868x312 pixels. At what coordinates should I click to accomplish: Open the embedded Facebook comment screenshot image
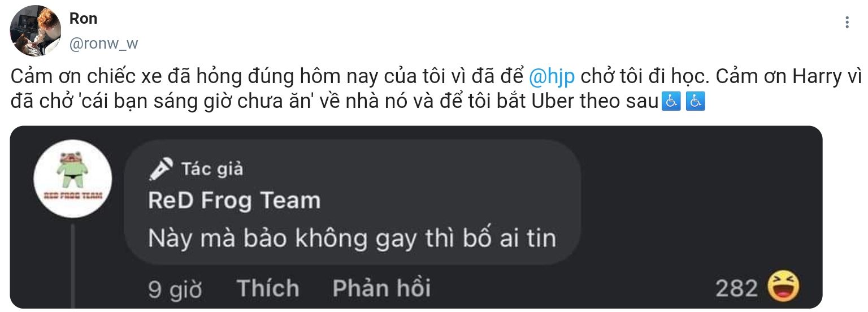click(416, 218)
